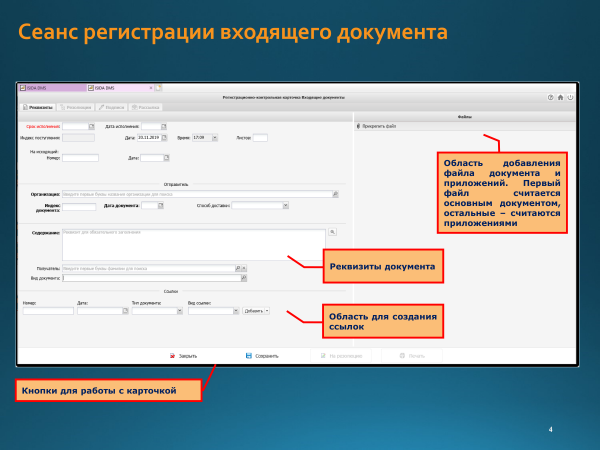Click the home icon at top right
This screenshot has height=450, width=600.
(x=560, y=97)
